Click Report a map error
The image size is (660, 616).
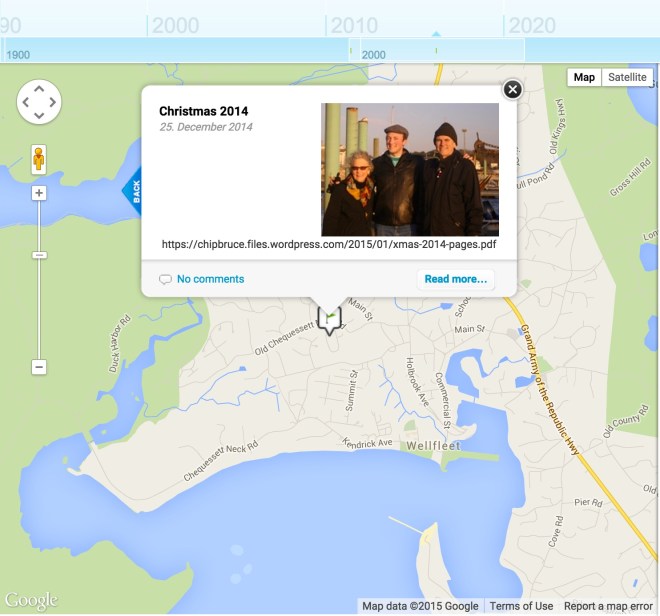(x=607, y=606)
